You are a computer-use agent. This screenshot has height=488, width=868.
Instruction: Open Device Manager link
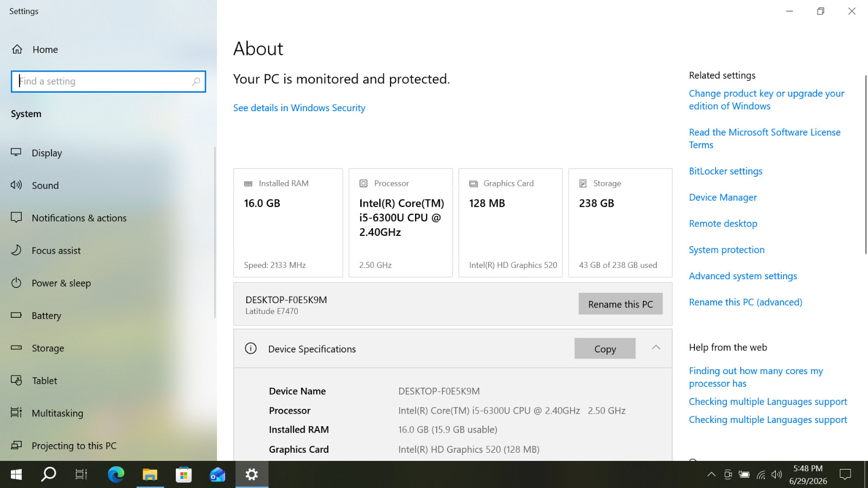tap(723, 197)
